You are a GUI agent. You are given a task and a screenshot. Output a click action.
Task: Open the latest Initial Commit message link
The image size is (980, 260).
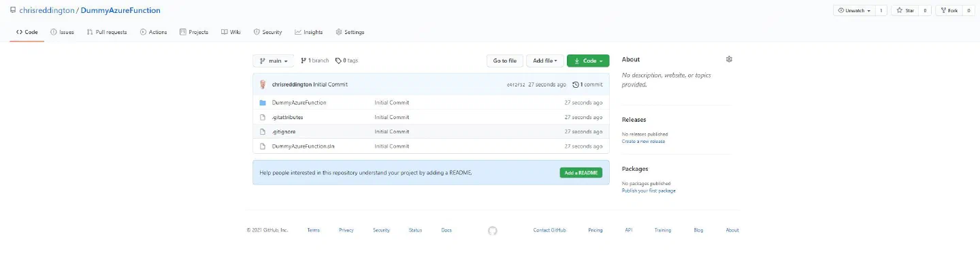[x=330, y=84]
